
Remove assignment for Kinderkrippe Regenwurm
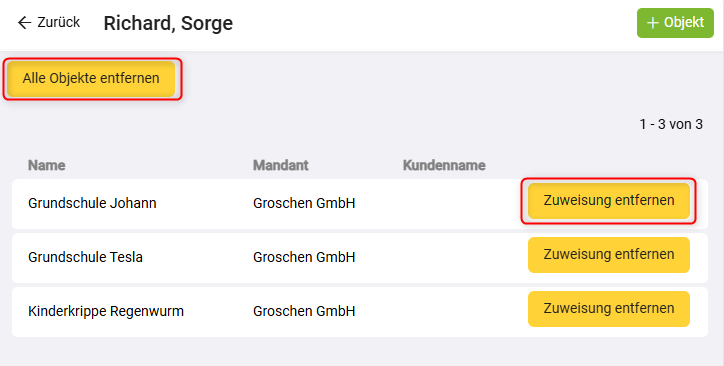[609, 309]
